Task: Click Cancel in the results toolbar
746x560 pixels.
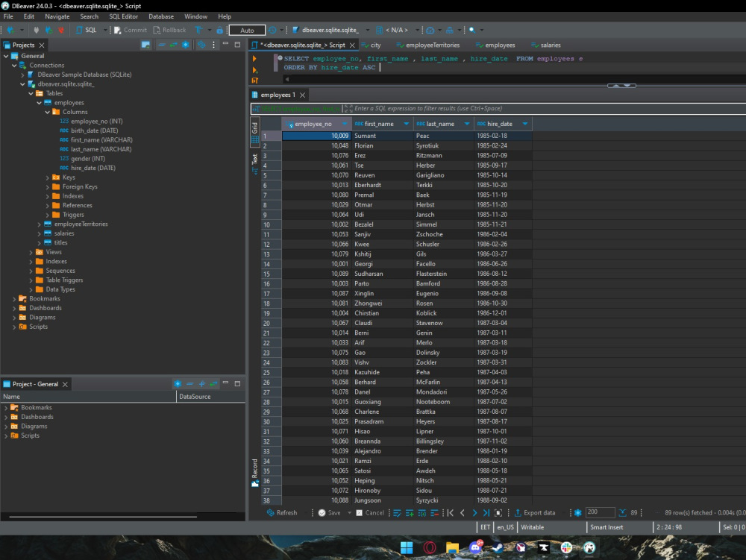Action: click(x=370, y=512)
